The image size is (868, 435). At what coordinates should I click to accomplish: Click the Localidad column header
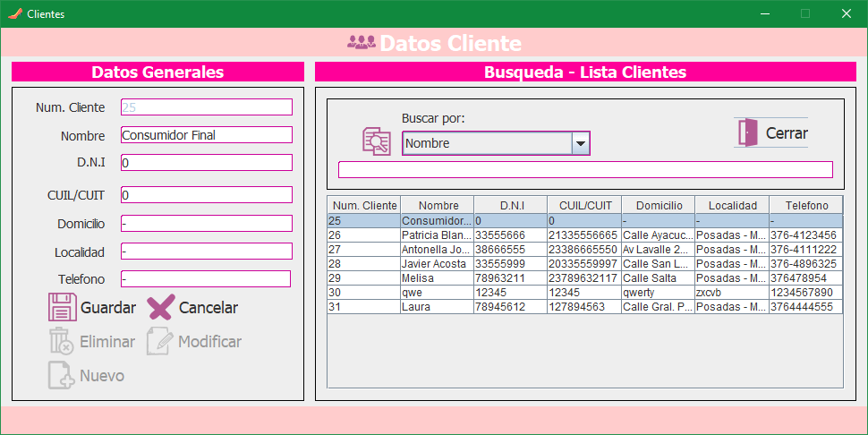tap(732, 205)
